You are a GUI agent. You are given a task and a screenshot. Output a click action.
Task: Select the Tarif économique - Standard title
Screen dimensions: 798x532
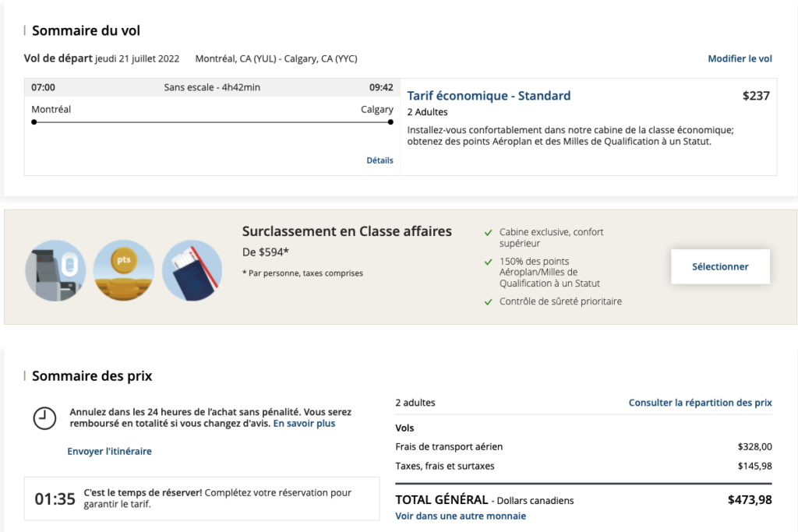[489, 96]
